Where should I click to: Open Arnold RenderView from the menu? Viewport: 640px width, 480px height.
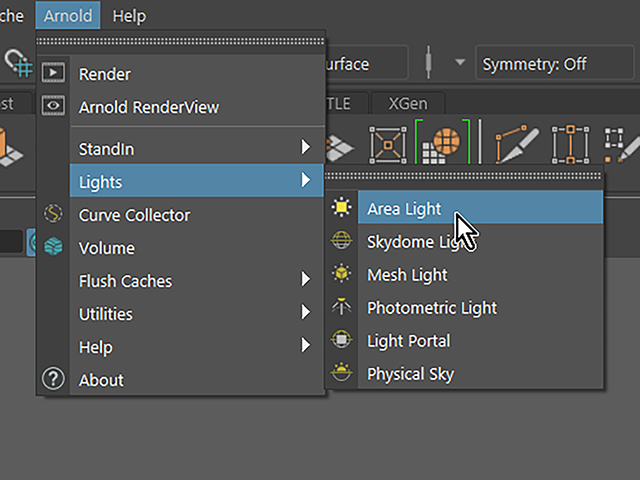[197, 107]
